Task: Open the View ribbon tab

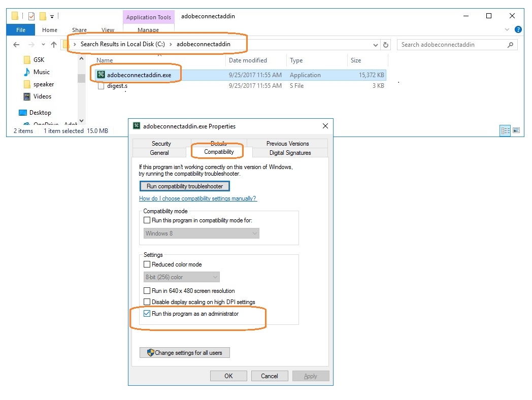Action: point(108,30)
